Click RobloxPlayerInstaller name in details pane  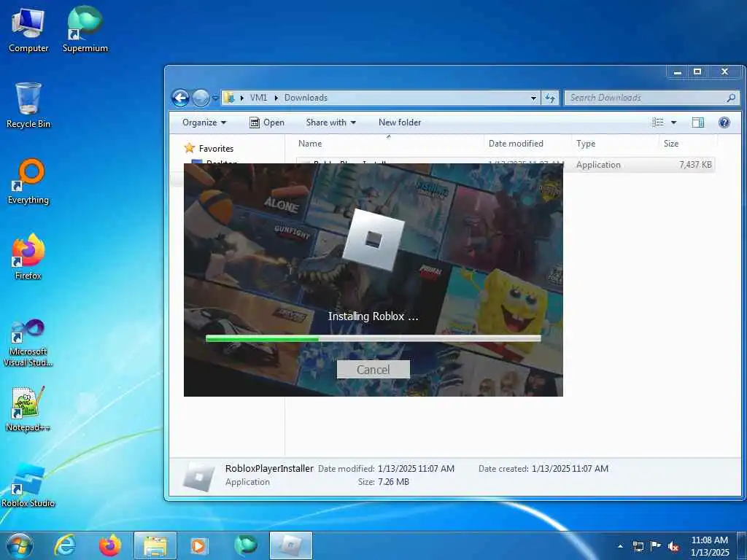[x=269, y=469]
